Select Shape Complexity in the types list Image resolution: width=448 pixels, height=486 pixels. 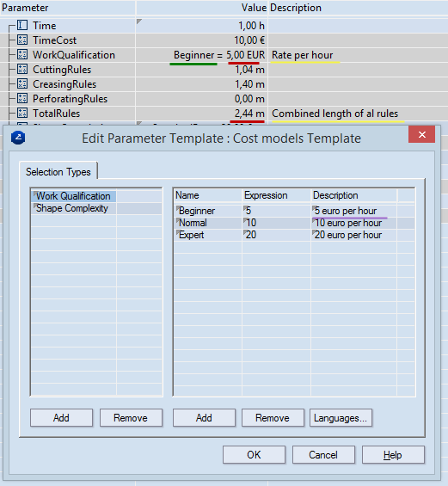pyautogui.click(x=74, y=208)
